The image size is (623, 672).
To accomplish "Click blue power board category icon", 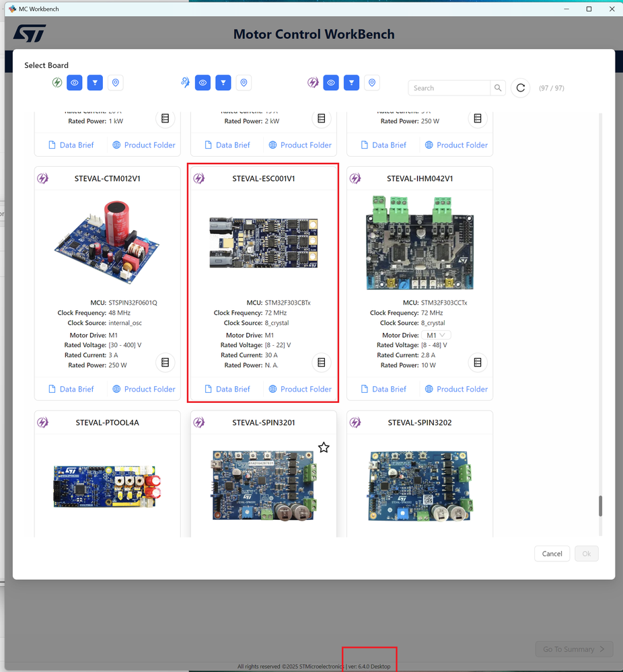I will point(185,82).
